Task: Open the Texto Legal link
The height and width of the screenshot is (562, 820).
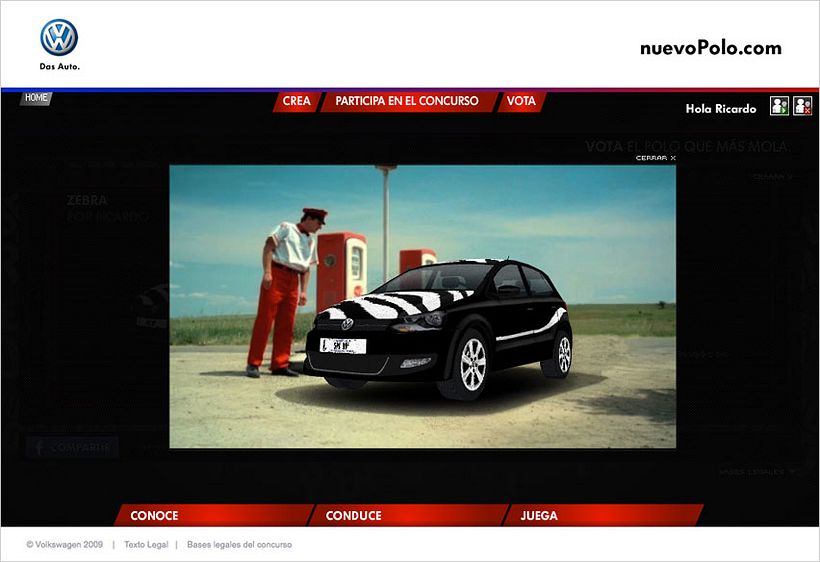Action: pyautogui.click(x=146, y=545)
